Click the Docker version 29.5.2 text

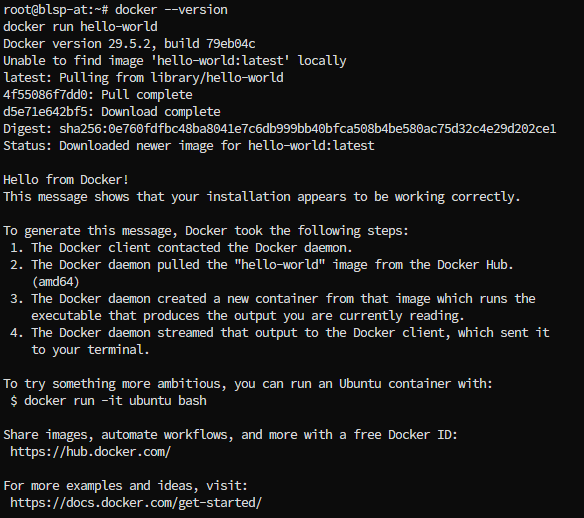(77, 44)
